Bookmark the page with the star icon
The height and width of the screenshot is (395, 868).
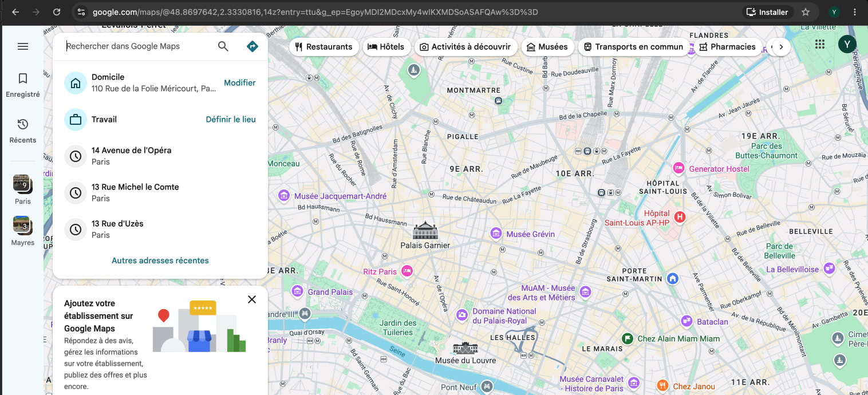tap(806, 12)
